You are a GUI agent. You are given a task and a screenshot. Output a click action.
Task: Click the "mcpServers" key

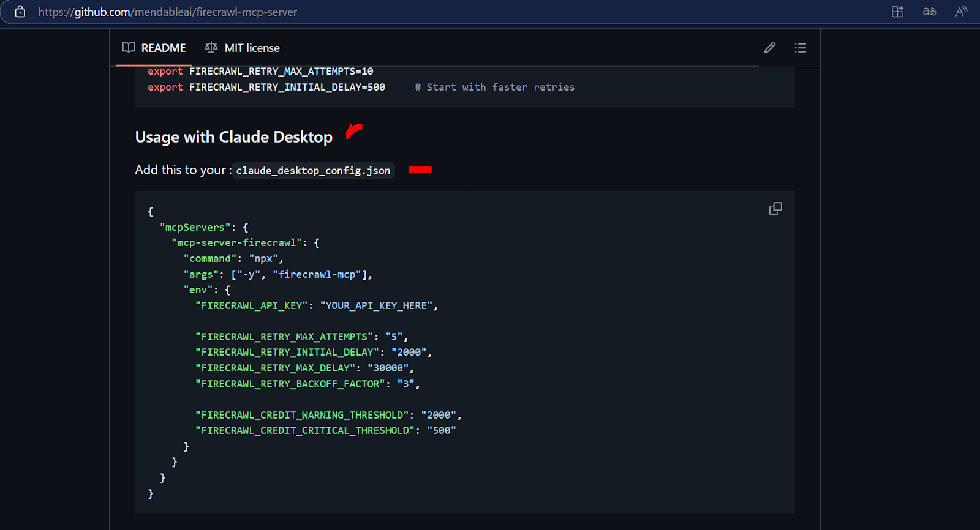[195, 228]
